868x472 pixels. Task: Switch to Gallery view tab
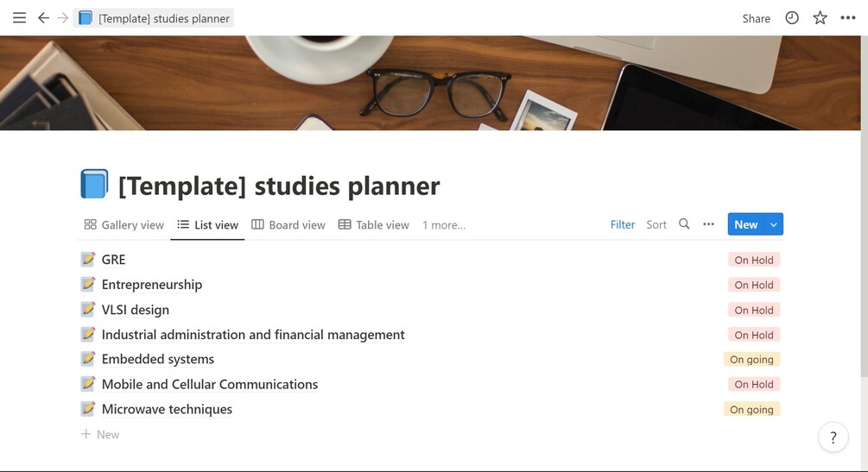[x=124, y=225]
